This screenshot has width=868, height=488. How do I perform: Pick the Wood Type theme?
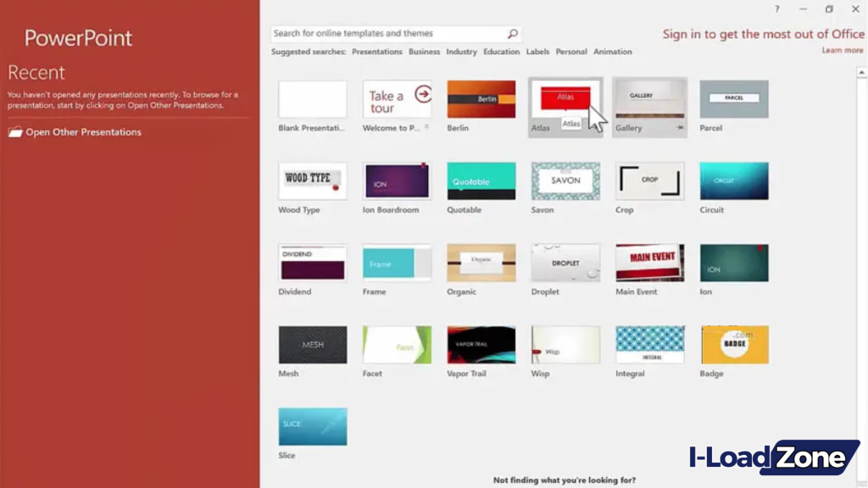[312, 179]
